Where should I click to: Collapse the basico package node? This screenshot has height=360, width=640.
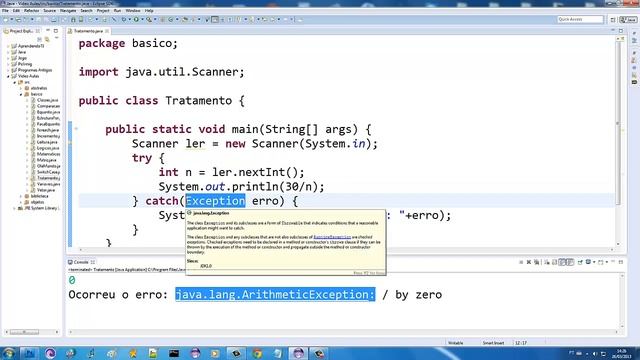point(21,94)
